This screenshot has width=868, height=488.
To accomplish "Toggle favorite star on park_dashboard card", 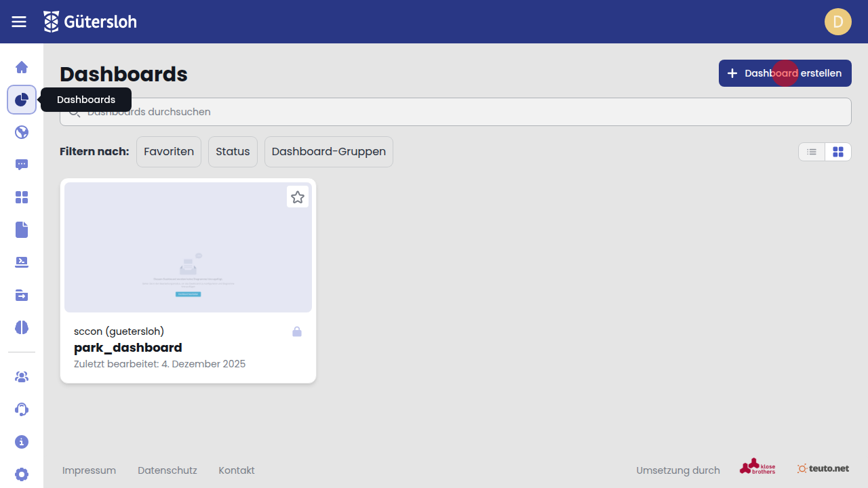I will pyautogui.click(x=298, y=197).
